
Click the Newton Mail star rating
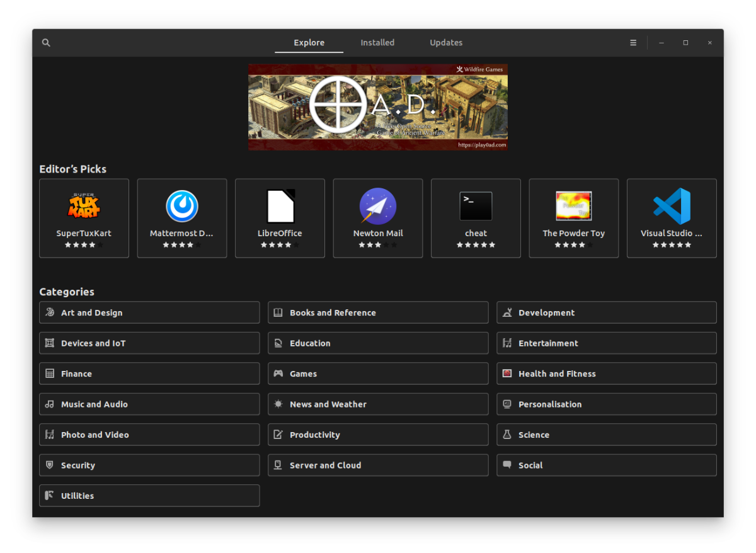[378, 245]
